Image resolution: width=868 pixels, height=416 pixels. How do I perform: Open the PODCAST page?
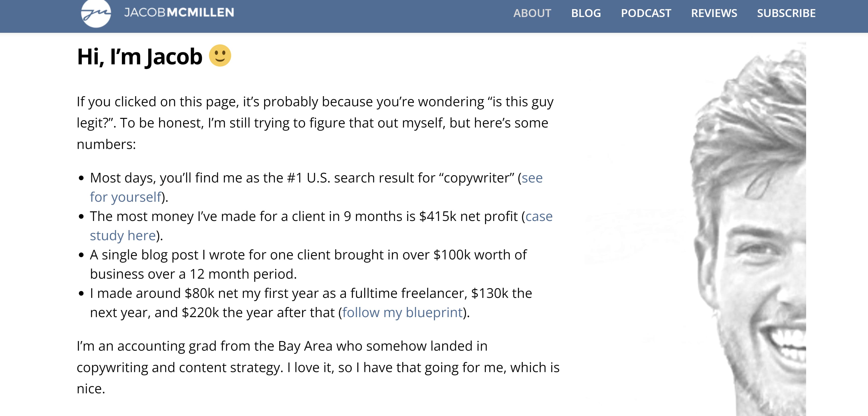tap(646, 13)
